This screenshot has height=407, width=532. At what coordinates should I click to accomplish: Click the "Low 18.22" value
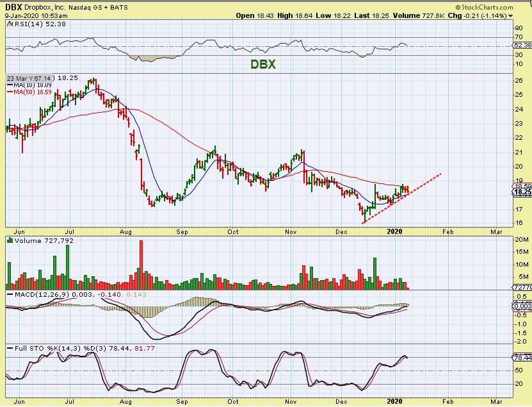tap(333, 15)
